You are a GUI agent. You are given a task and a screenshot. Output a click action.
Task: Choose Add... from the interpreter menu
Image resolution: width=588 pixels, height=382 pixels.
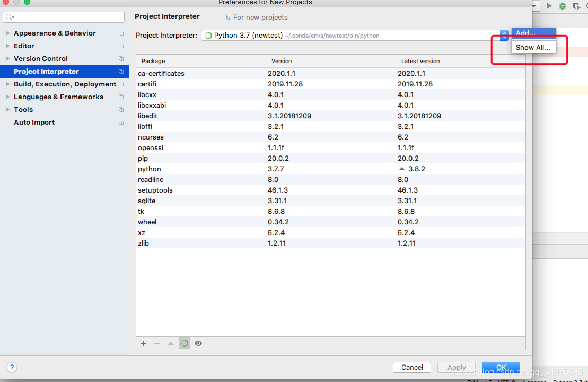click(x=533, y=33)
